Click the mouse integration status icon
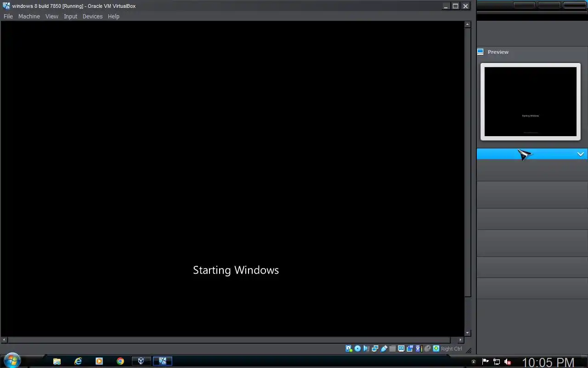This screenshot has width=588, height=368. click(427, 349)
